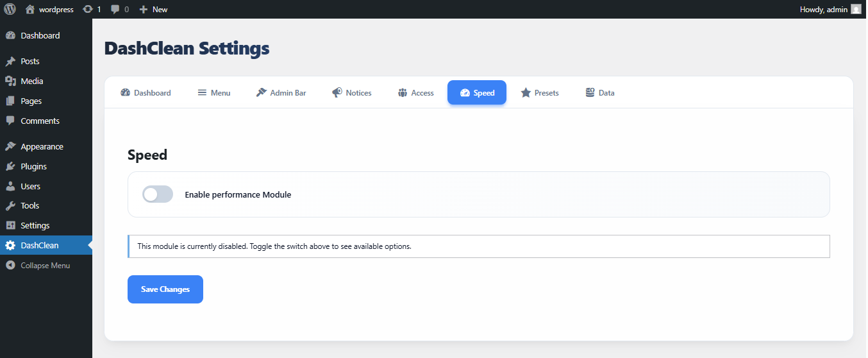
Task: Click the admin user avatar
Action: pyautogui.click(x=856, y=10)
